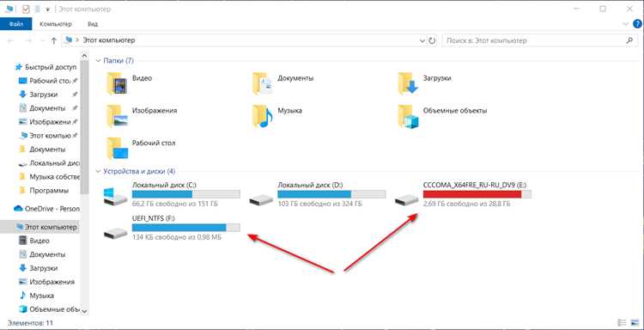Click the Быстрый доступ star icon
Screen dimensions: 644x330
[x=18, y=67]
